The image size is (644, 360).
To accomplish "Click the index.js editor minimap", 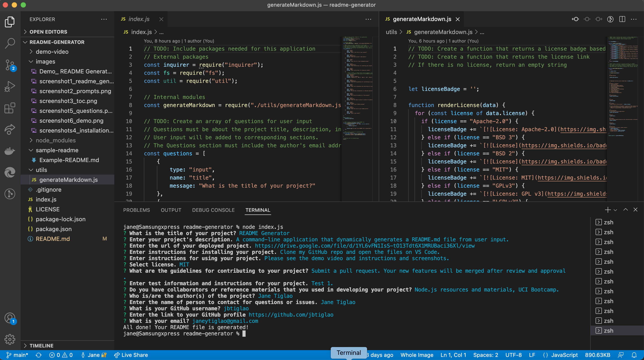I will (x=357, y=119).
